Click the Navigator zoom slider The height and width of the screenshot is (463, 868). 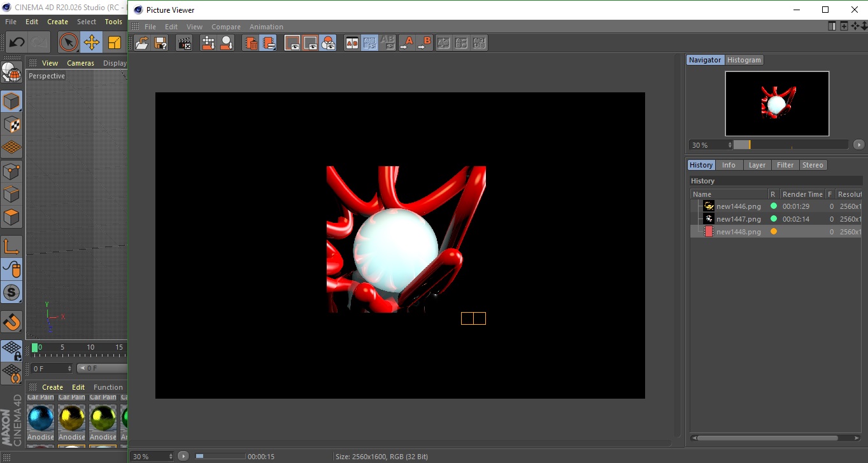click(x=790, y=145)
